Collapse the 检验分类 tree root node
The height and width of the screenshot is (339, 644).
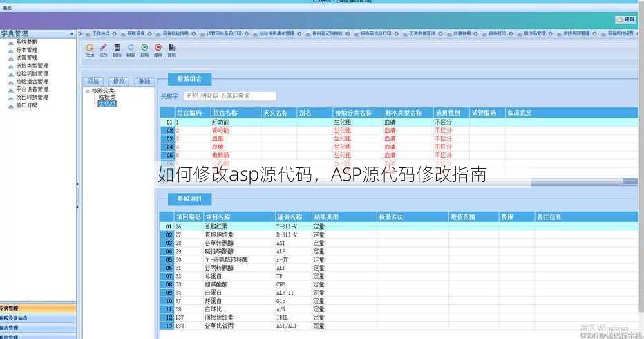point(88,91)
